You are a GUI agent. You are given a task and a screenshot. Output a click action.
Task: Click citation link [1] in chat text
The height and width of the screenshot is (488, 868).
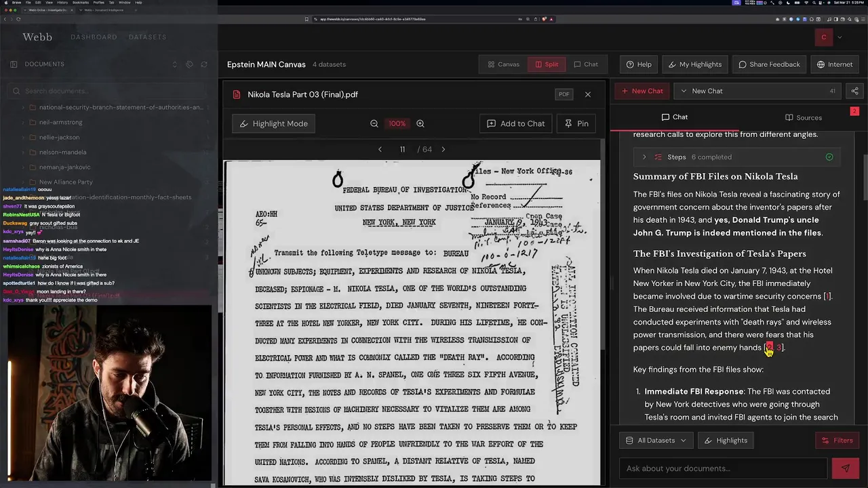tap(827, 296)
